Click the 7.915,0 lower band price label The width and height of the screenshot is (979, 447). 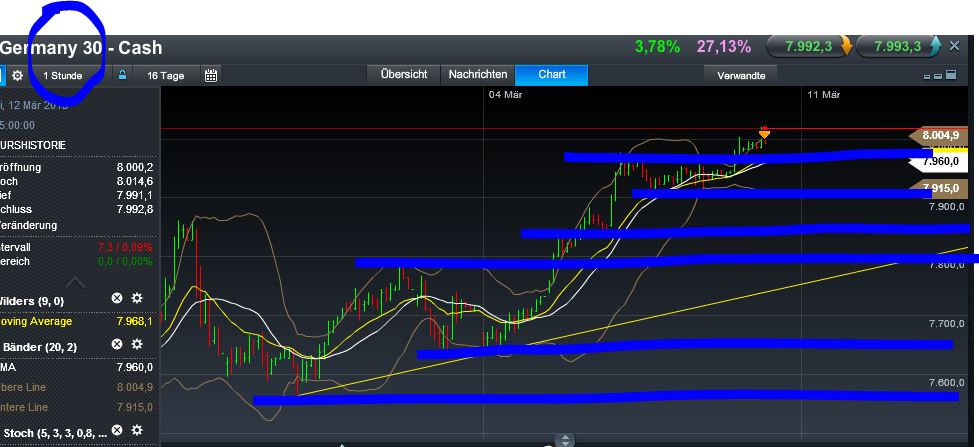(939, 188)
